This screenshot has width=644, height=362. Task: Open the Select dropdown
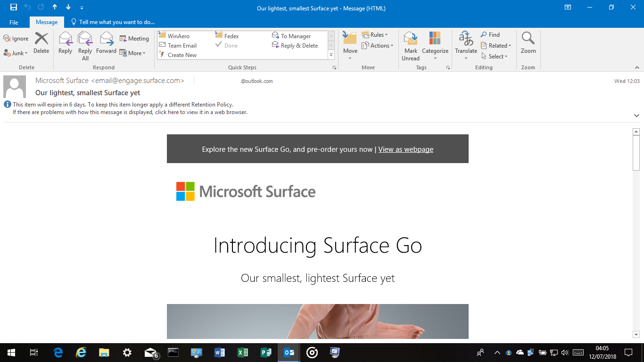495,57
